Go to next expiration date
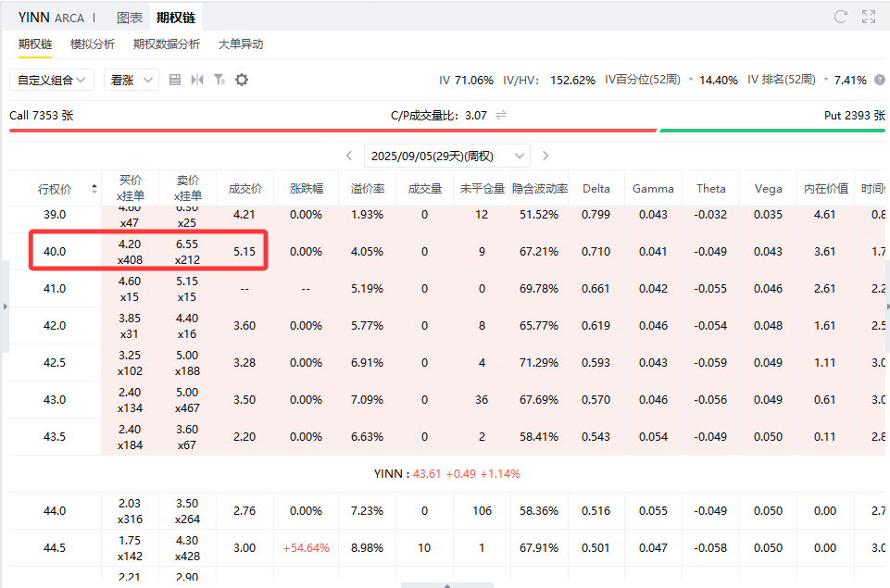890x588 pixels. 545,156
